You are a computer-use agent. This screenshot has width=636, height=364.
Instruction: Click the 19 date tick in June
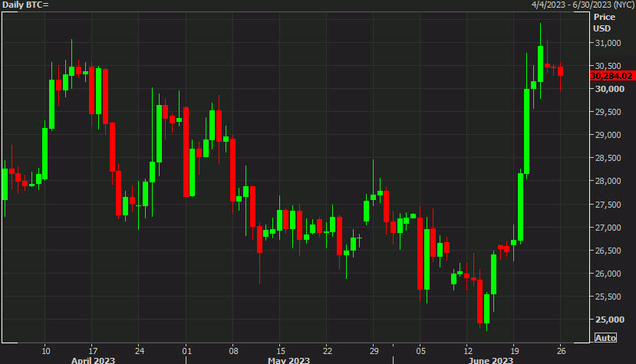pyautogui.click(x=515, y=351)
